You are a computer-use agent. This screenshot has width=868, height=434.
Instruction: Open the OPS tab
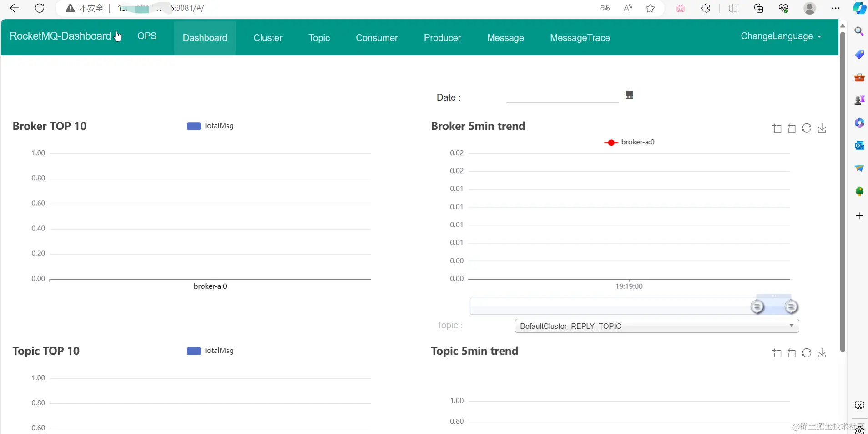pyautogui.click(x=147, y=36)
